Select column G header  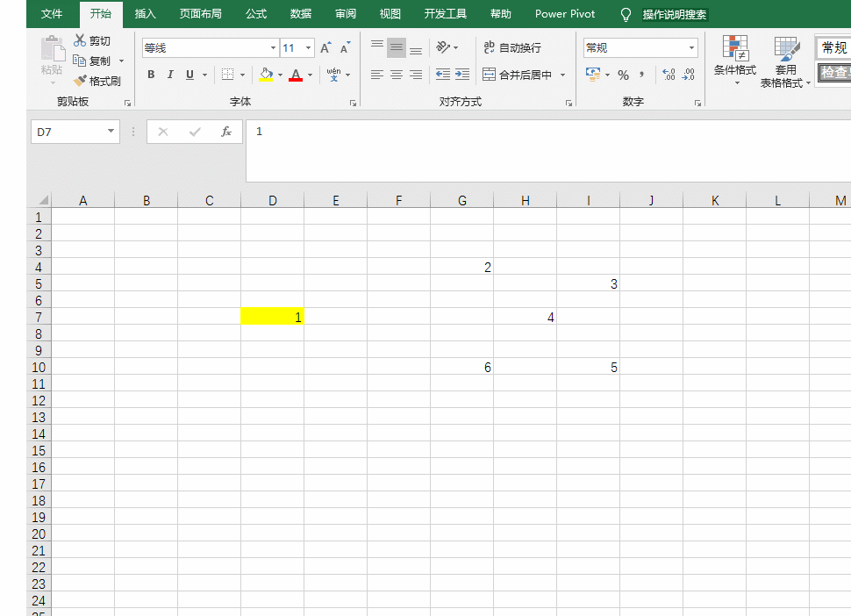(461, 200)
